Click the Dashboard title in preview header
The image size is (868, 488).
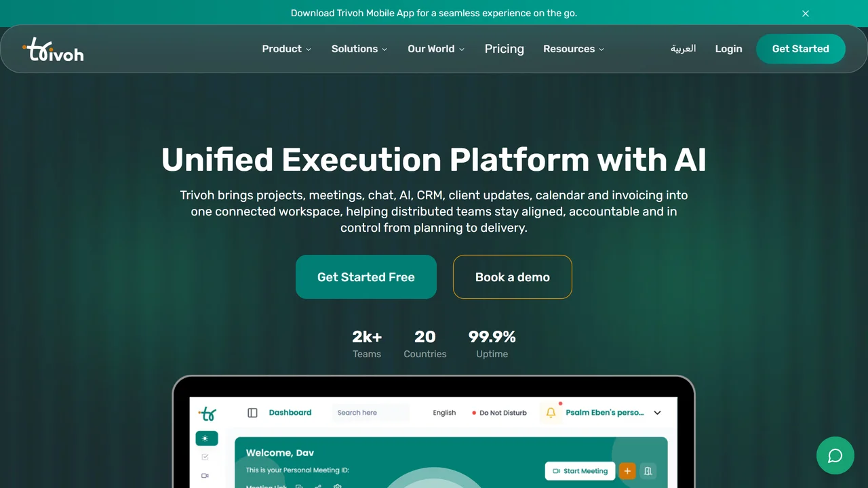point(290,413)
